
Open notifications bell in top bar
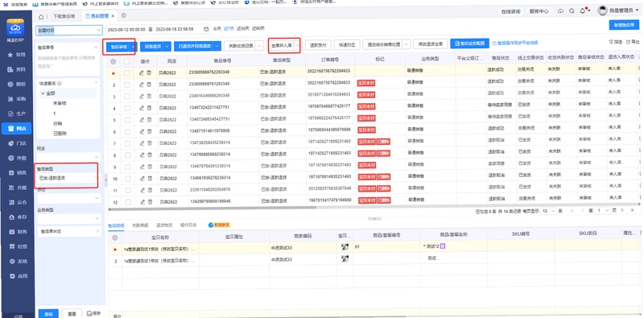click(582, 11)
